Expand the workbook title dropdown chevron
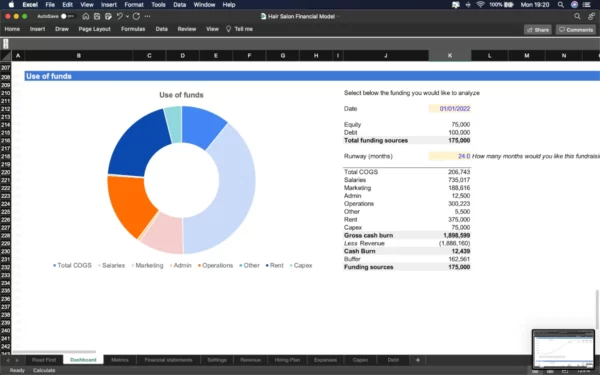Screen dimensions: 600x375 338,16
